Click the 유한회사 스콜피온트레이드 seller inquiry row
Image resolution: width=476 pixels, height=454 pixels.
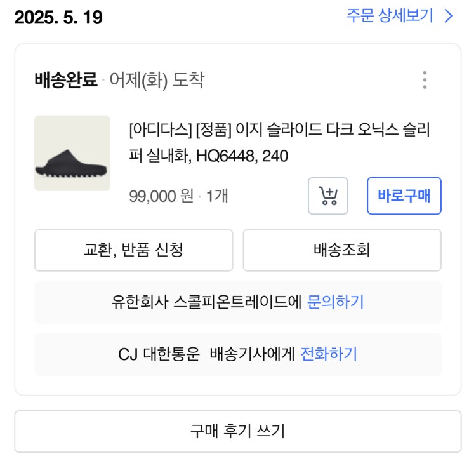(x=238, y=302)
